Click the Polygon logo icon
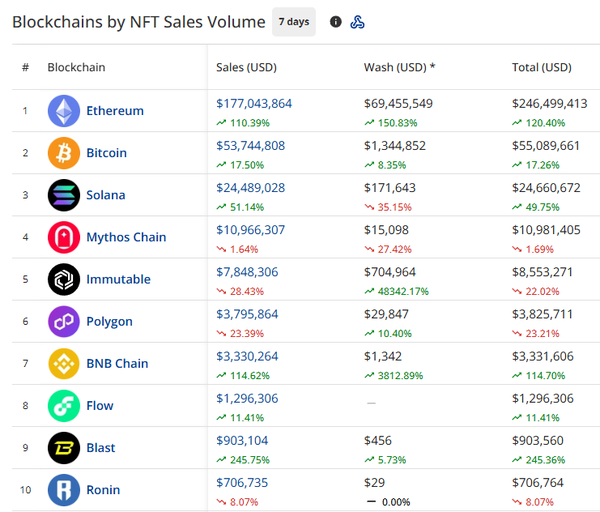Viewport: 600px width, 512px height. 64,321
